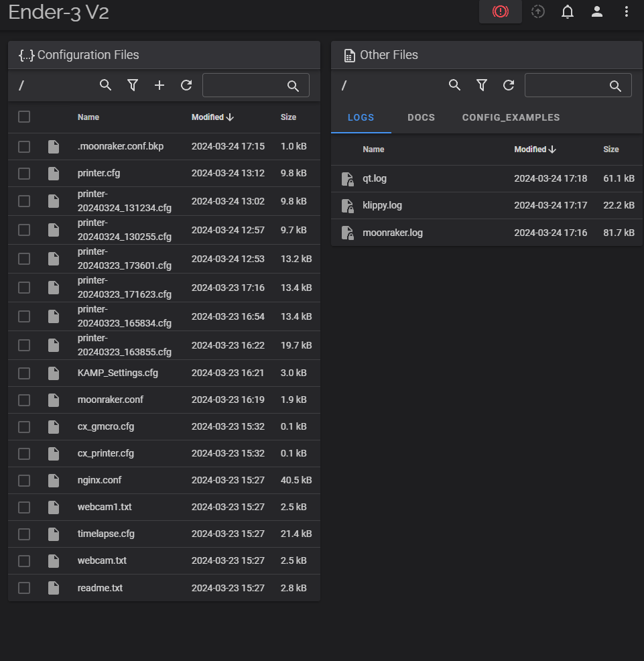644x661 pixels.
Task: Check the readme.txt checkbox
Action: [24, 588]
